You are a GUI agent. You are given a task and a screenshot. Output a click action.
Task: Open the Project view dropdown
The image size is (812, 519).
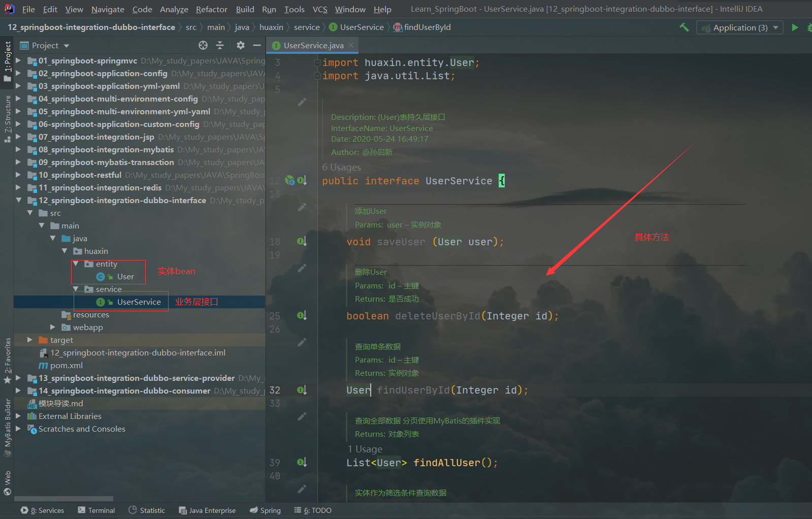tap(44, 45)
